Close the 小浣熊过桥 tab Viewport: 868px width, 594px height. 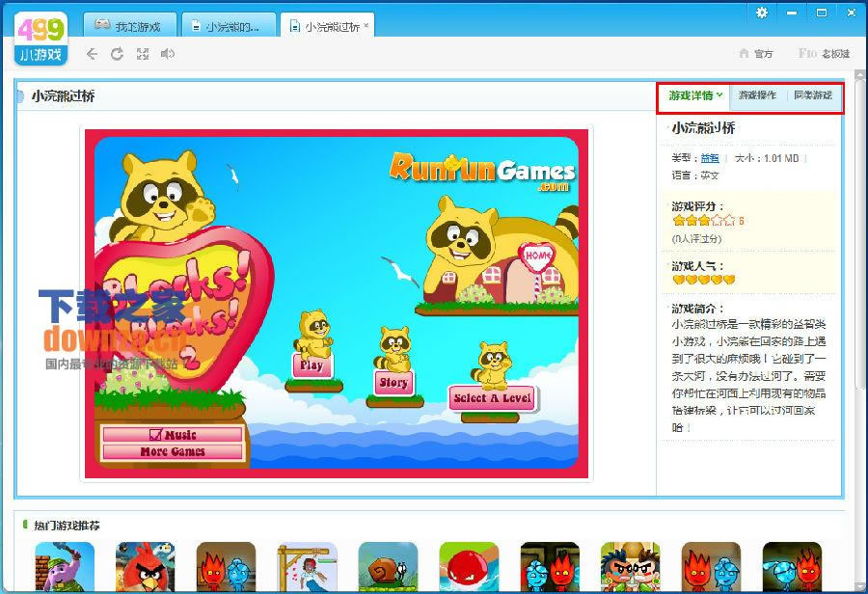tap(366, 25)
